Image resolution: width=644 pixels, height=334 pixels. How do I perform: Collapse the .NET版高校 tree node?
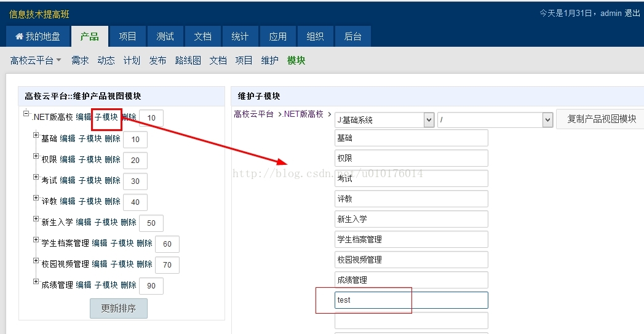click(26, 113)
